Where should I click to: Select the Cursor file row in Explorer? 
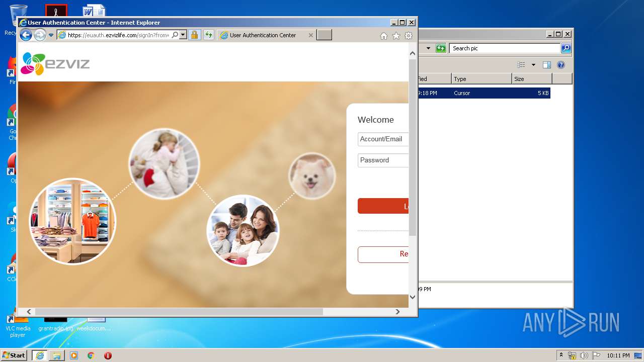484,93
